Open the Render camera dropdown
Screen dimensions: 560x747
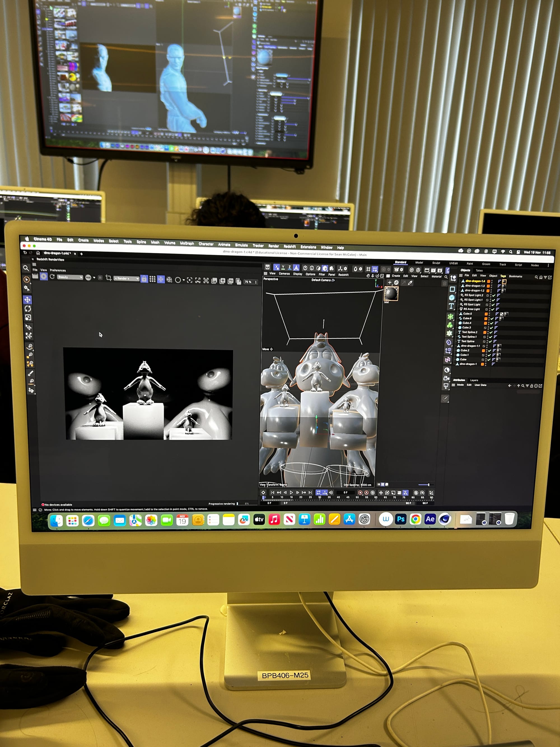[127, 279]
